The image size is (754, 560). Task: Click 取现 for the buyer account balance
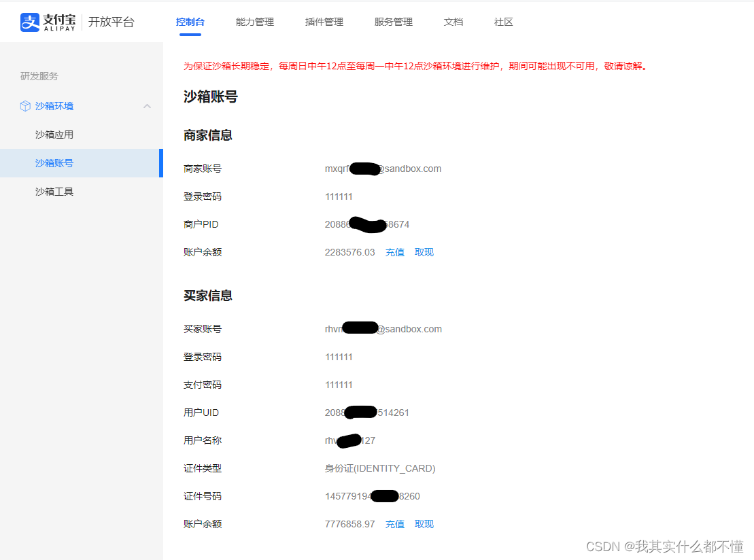coord(424,524)
